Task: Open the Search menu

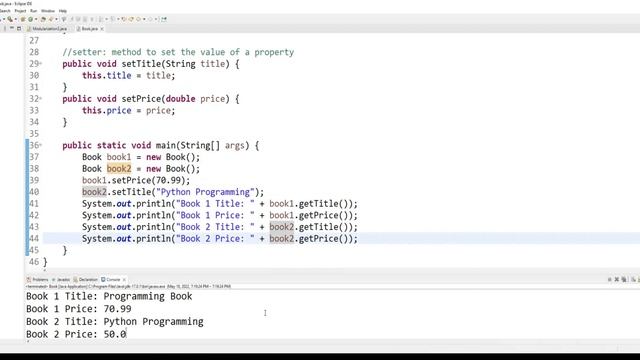Action: coord(5,11)
